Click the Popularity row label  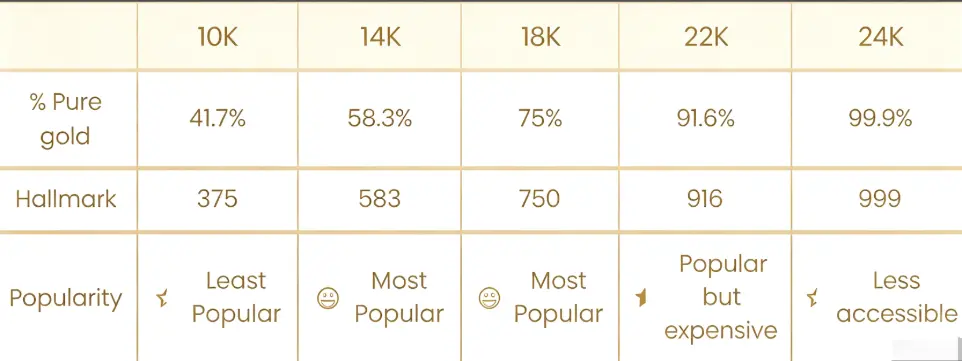(66, 298)
